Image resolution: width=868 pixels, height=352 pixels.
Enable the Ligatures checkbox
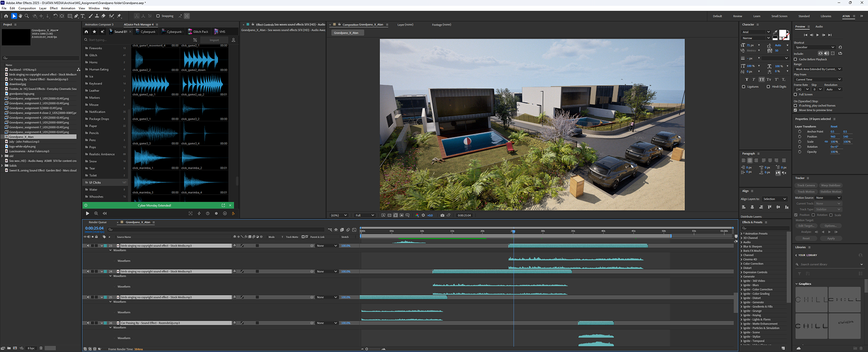(744, 86)
